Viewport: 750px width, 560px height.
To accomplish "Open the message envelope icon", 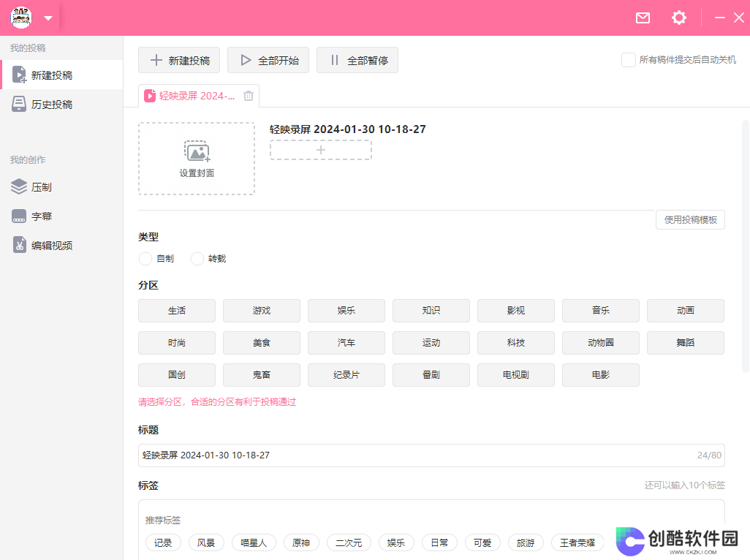I will [x=643, y=18].
